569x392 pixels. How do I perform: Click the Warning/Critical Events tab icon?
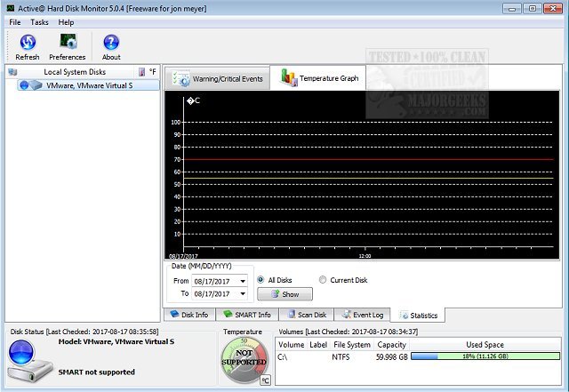(x=180, y=78)
